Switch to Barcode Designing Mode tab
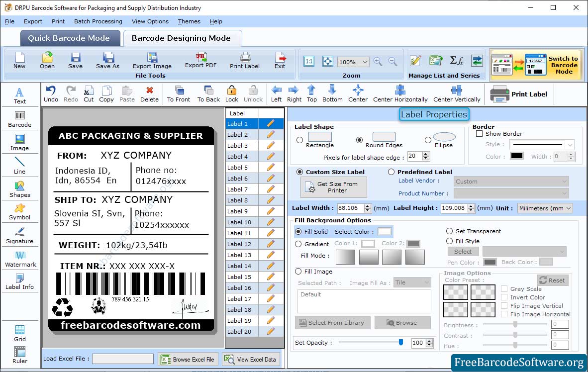 182,38
